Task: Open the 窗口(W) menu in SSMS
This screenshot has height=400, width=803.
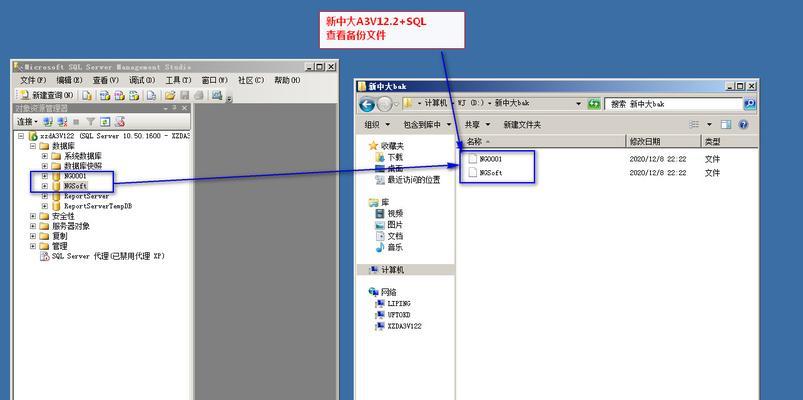Action: coord(215,80)
